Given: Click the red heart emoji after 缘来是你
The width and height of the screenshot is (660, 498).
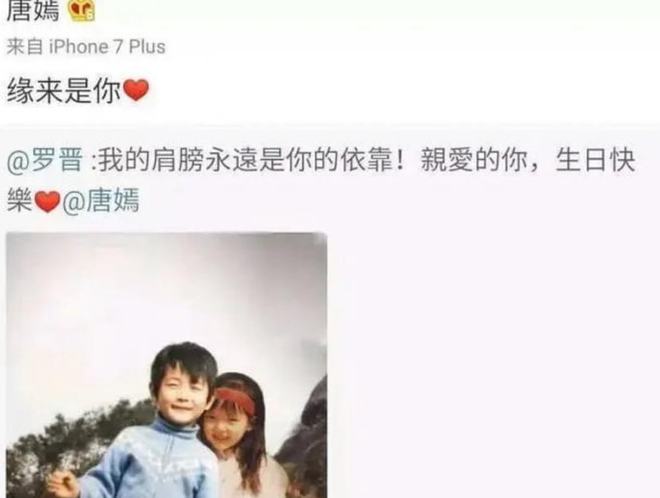Looking at the screenshot, I should (136, 90).
